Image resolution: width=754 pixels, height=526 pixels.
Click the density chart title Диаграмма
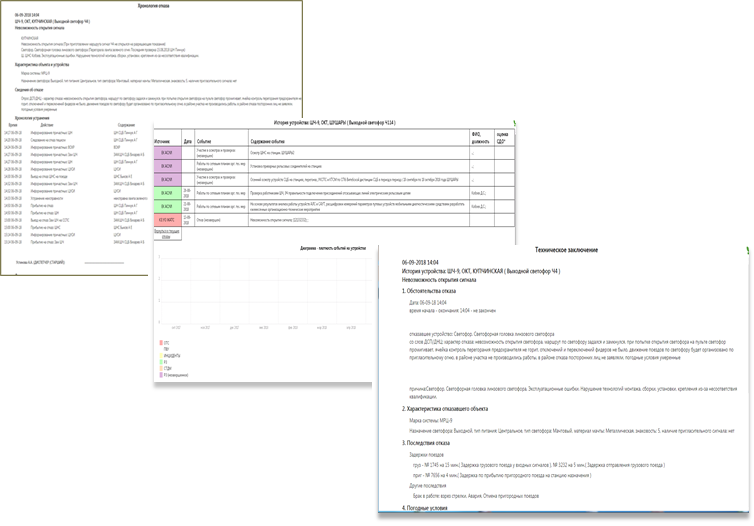coord(333,248)
